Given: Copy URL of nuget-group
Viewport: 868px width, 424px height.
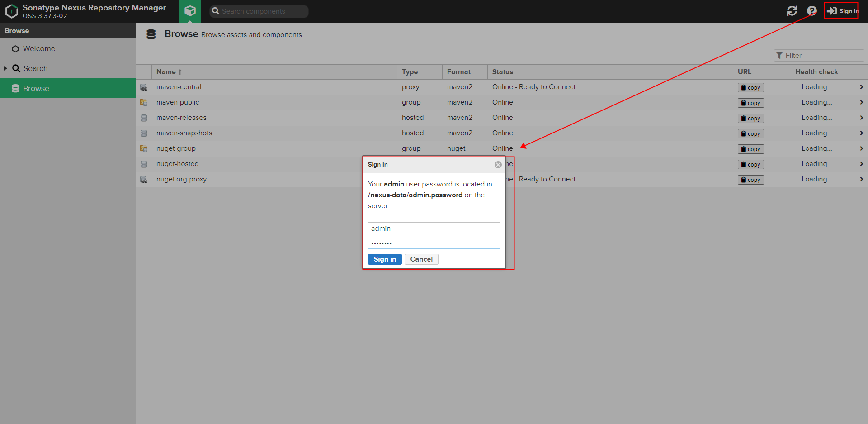Looking at the screenshot, I should 751,149.
